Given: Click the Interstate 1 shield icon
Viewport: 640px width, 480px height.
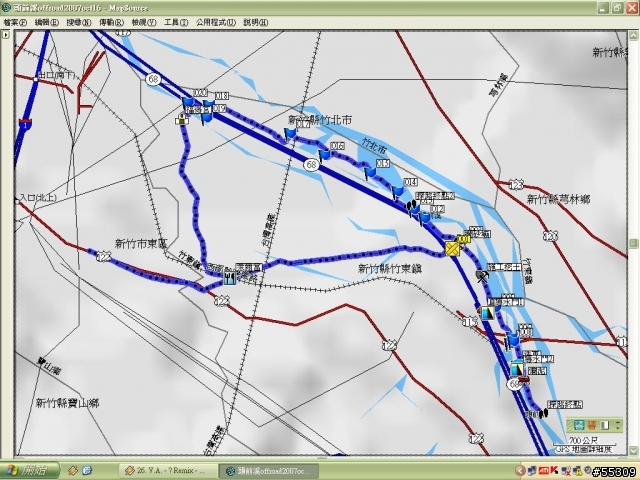Looking at the screenshot, I should click(25, 123).
